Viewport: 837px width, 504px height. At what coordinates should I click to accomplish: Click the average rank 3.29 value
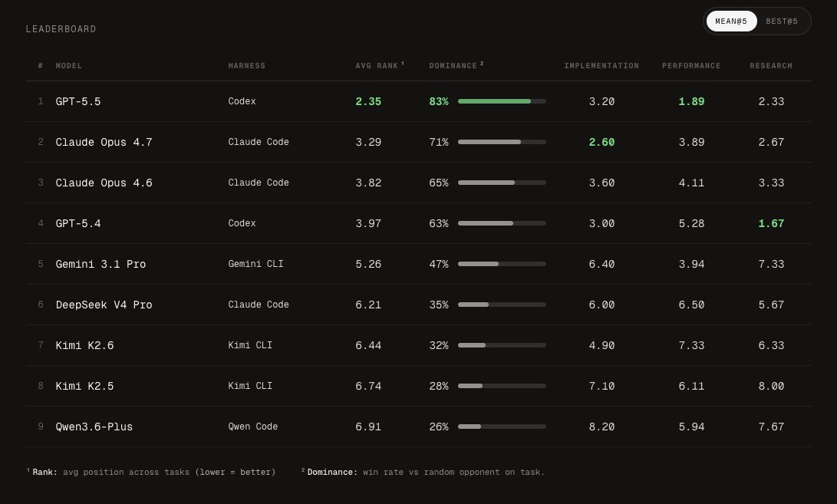[368, 142]
